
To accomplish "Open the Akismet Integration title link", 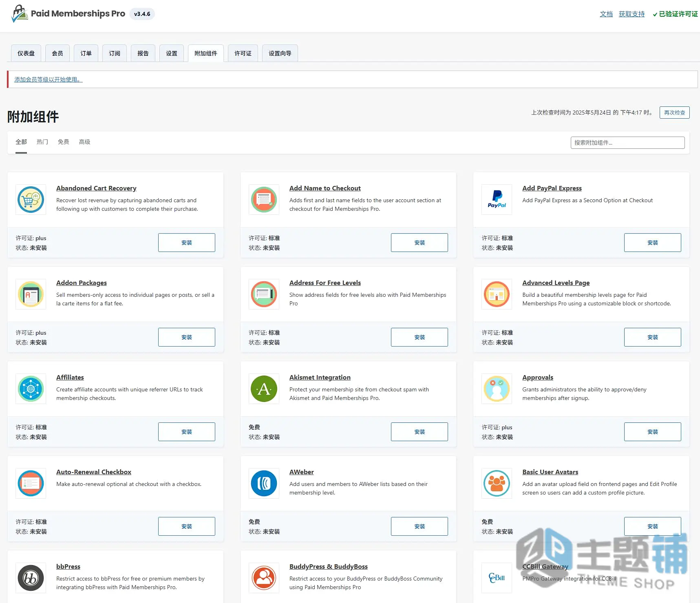I will pyautogui.click(x=320, y=378).
